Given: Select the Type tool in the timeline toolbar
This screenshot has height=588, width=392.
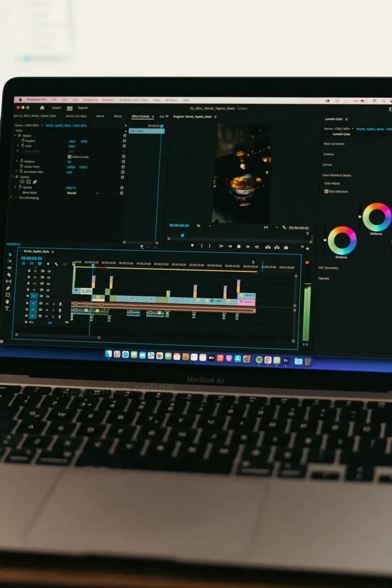Looking at the screenshot, I should pos(7,309).
